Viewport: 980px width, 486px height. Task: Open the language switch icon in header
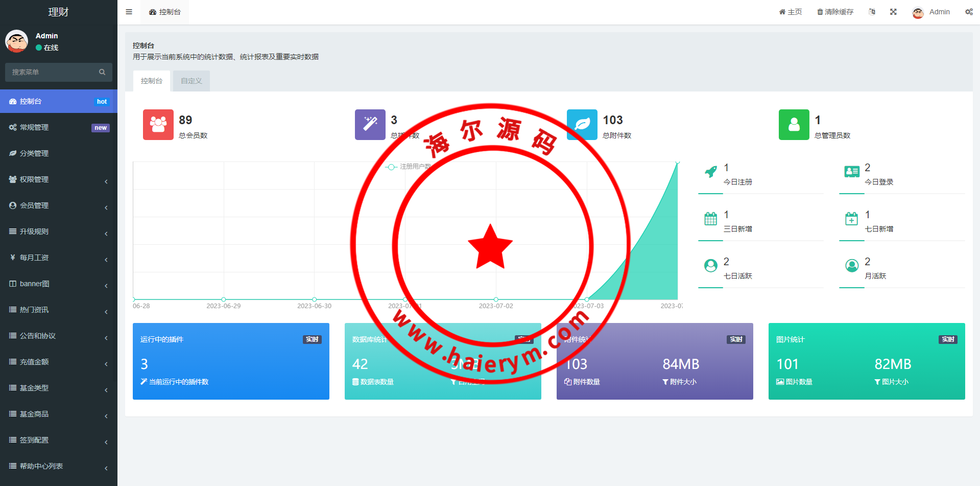(x=872, y=12)
